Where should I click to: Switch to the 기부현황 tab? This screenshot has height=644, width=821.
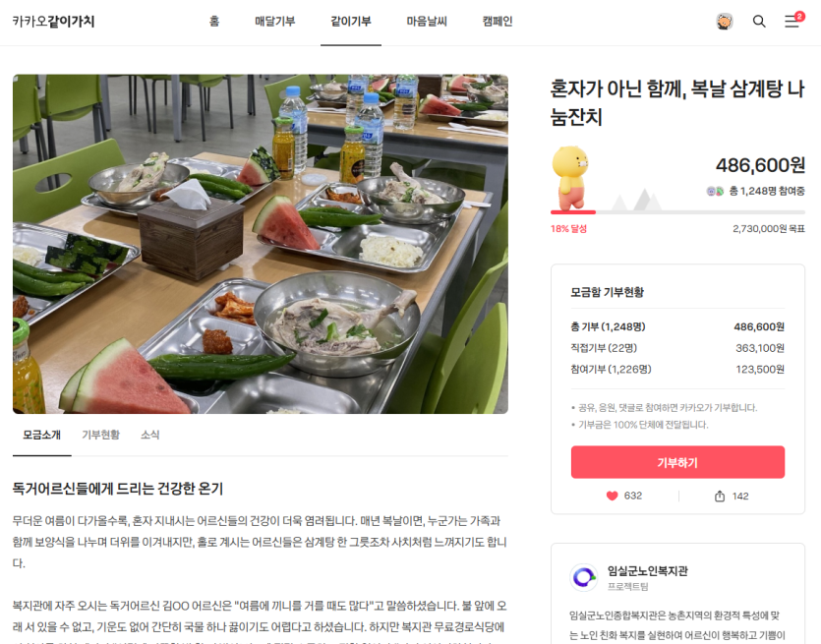click(100, 435)
